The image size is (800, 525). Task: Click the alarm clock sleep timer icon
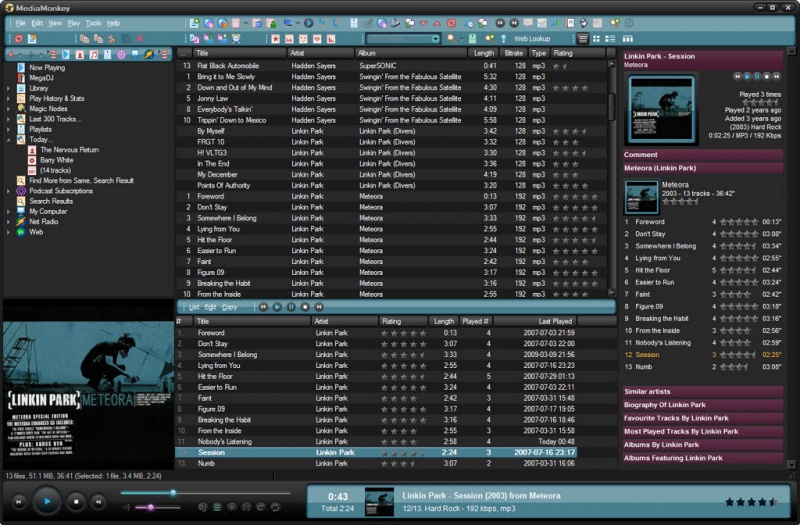(x=236, y=39)
